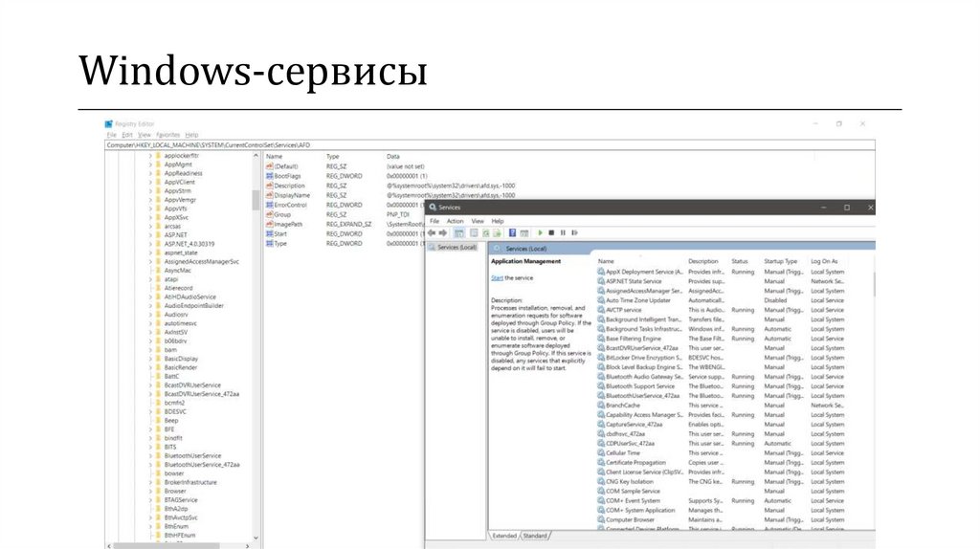980x549 pixels.
Task: Click the Start the service link
Action: pos(497,277)
